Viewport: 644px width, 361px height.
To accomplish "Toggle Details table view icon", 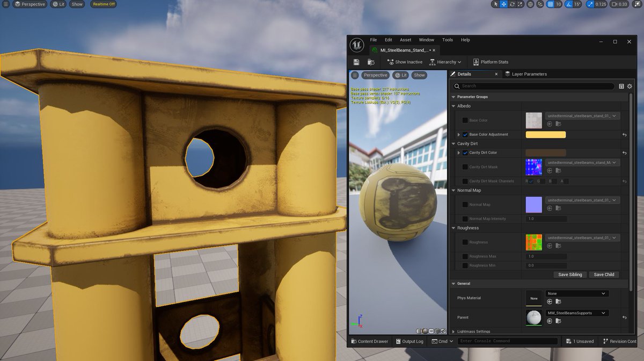I will coord(621,86).
